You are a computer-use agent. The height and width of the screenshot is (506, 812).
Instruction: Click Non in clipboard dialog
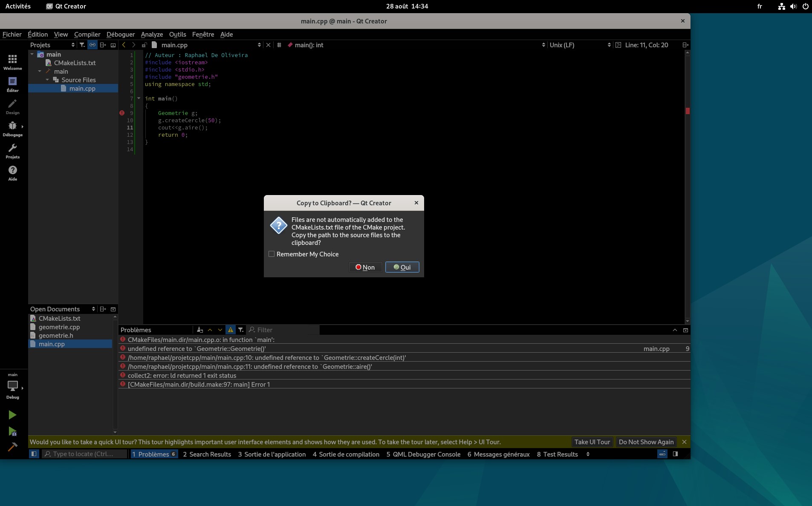365,267
